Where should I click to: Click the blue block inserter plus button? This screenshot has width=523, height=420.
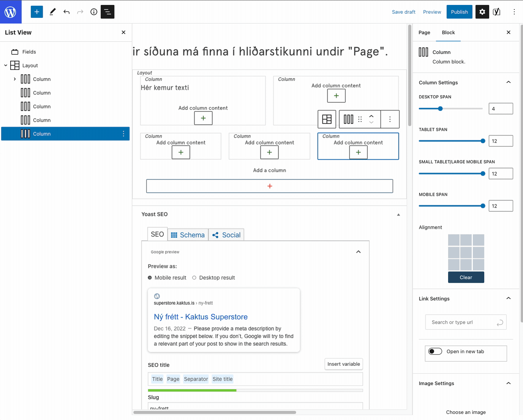[x=37, y=12]
